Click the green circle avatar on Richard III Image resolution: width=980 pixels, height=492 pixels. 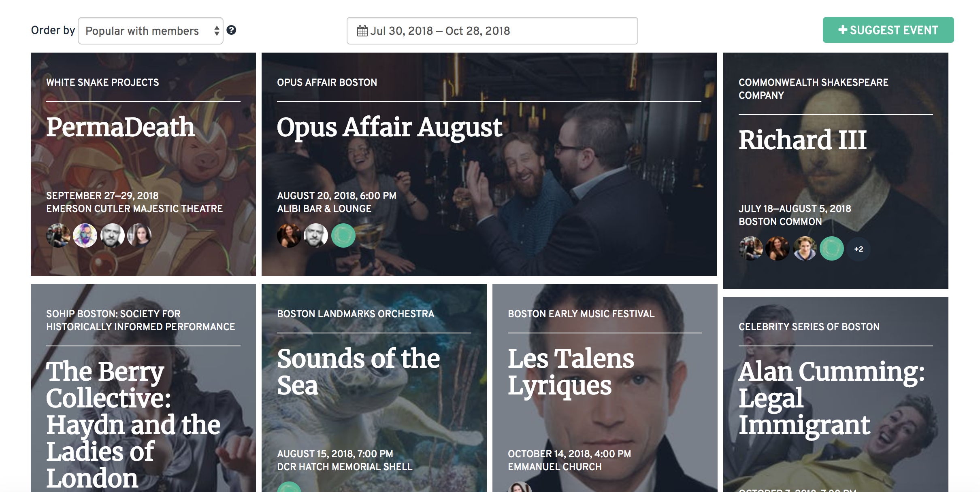pos(832,248)
